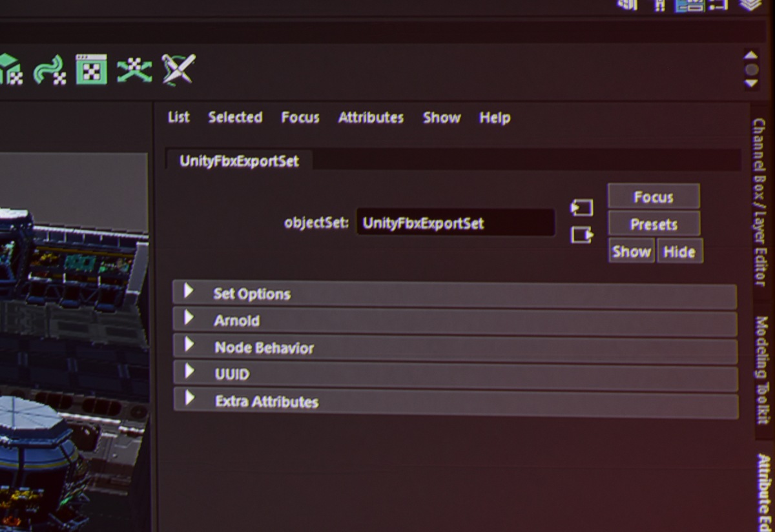This screenshot has width=775, height=532.
Task: Select the UnityFbxExportSet node tab
Action: [x=240, y=161]
